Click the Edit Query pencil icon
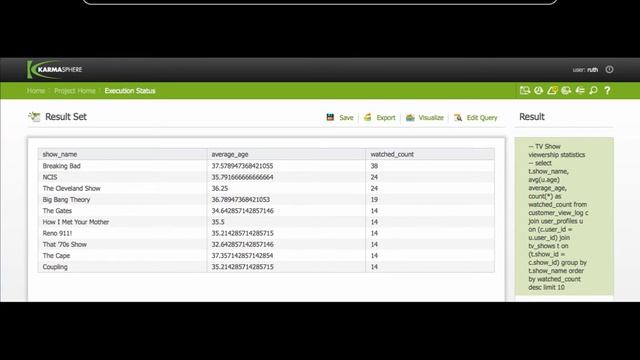This screenshot has width=640, height=360. tap(458, 118)
